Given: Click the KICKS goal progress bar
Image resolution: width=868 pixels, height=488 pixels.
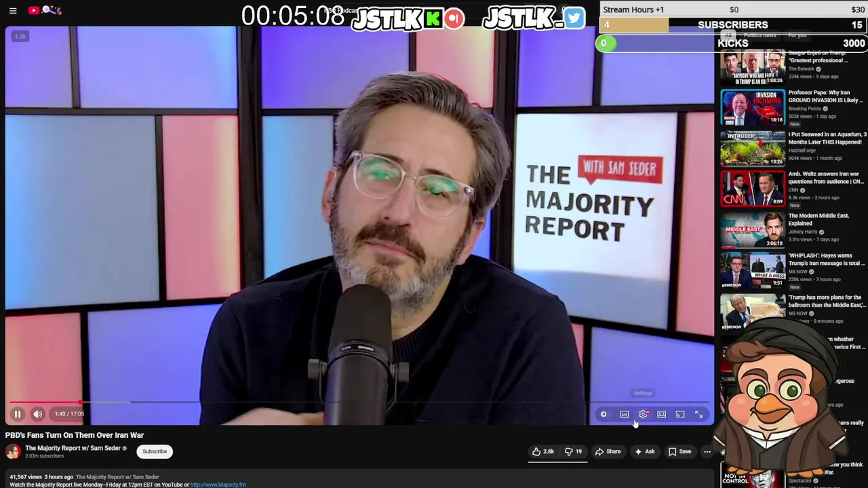Looking at the screenshot, I should pyautogui.click(x=733, y=43).
